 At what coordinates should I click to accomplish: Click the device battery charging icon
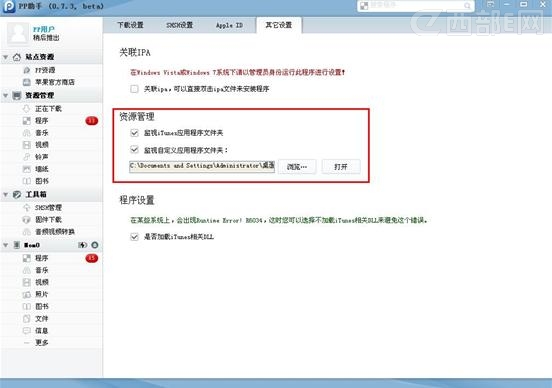tap(82, 245)
